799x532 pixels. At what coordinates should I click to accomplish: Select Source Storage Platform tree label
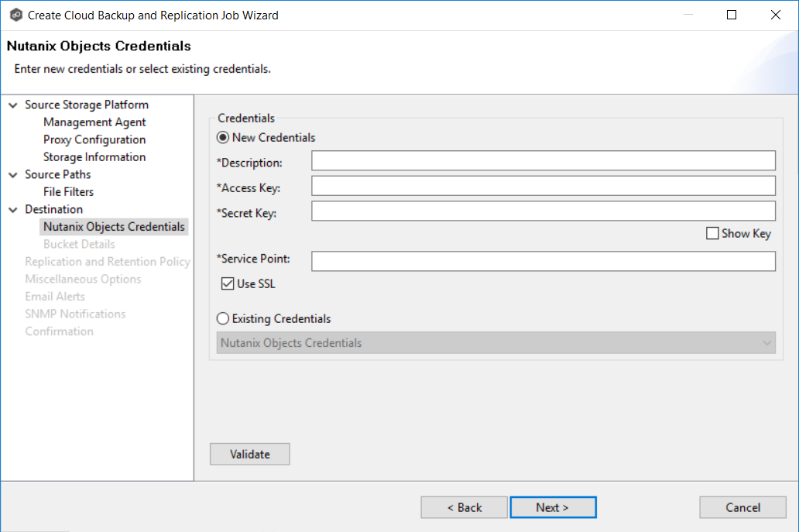pos(87,105)
